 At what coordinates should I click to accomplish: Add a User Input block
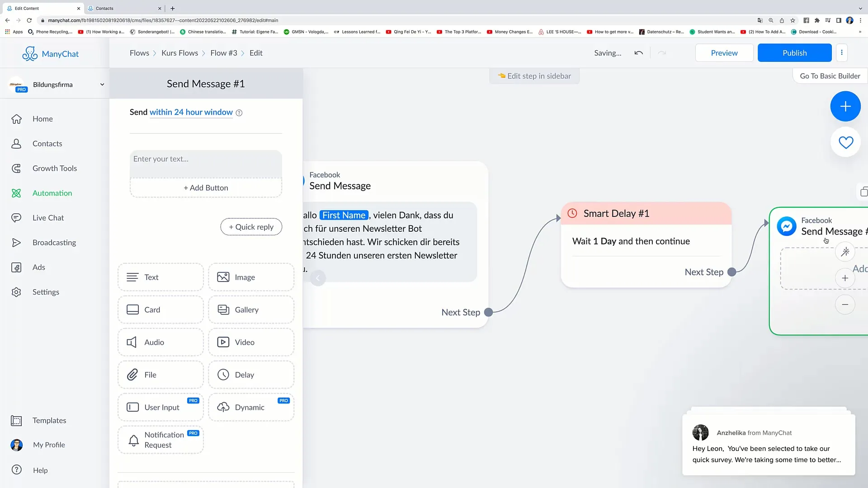tap(160, 408)
